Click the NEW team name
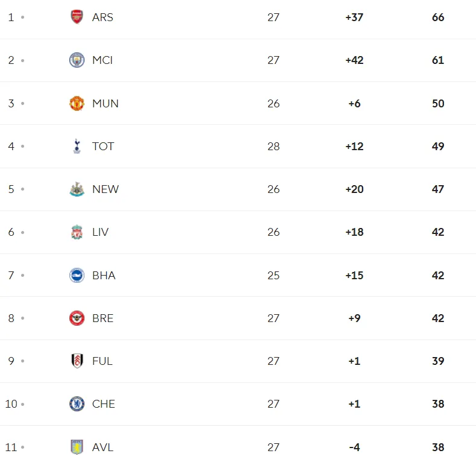This screenshot has height=468, width=476. click(x=106, y=189)
